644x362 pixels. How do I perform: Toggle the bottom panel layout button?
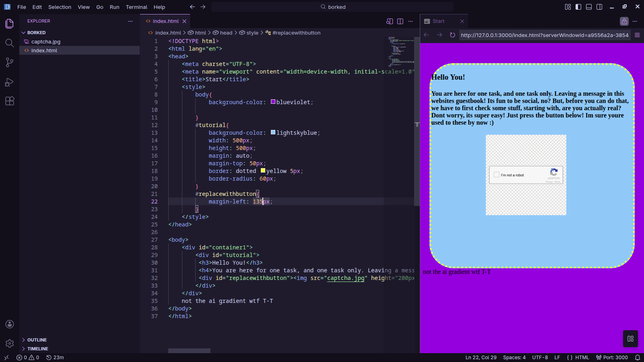(589, 7)
